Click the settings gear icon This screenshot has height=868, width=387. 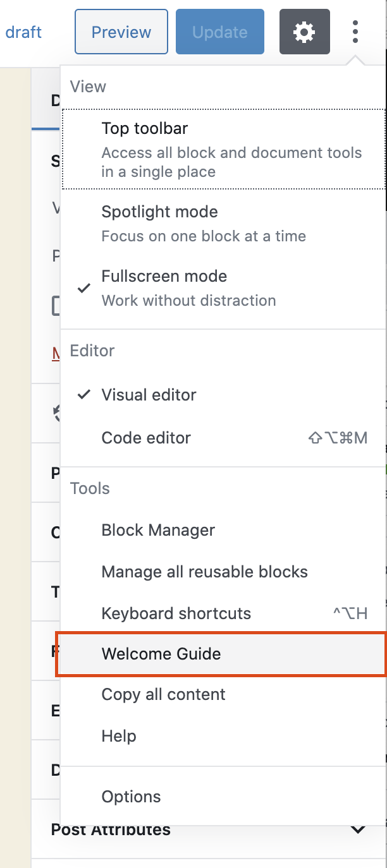click(x=304, y=32)
